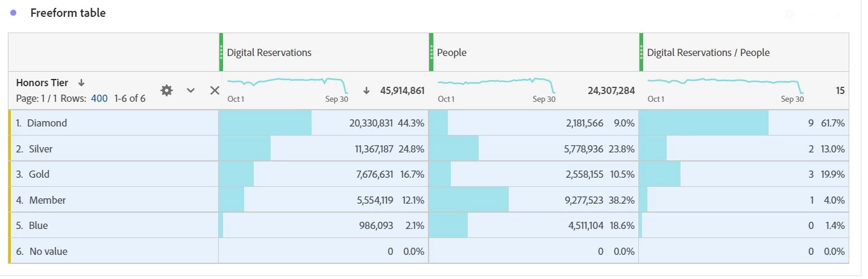Click the 1.4% value in Blue row
Image resolution: width=868 pixels, height=279 pixels.
(834, 225)
